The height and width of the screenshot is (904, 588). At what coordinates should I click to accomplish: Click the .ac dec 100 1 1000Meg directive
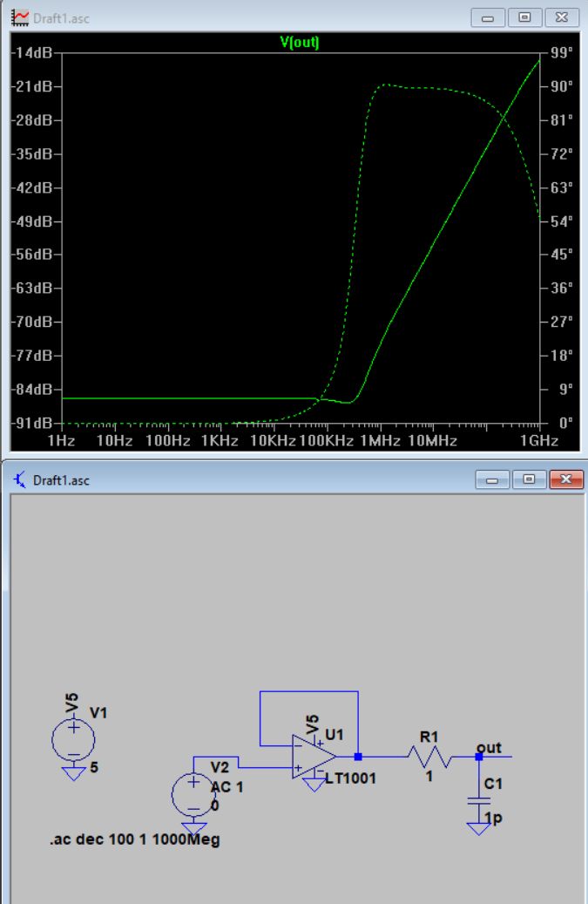tap(135, 839)
